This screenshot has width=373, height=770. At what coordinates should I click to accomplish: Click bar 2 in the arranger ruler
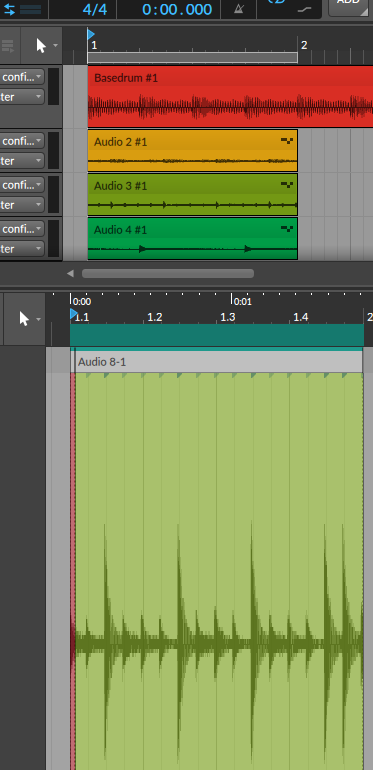click(304, 46)
